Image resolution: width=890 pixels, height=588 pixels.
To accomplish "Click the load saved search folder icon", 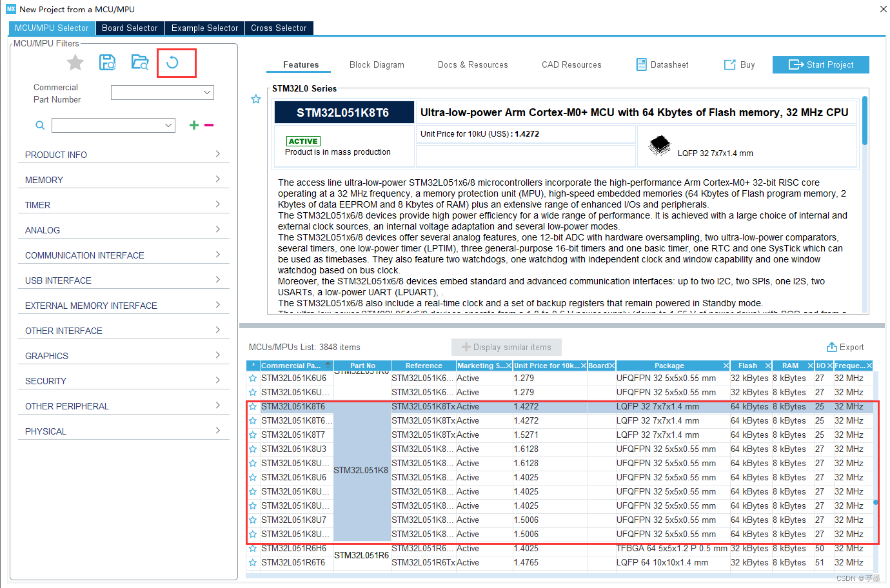I will coord(139,63).
